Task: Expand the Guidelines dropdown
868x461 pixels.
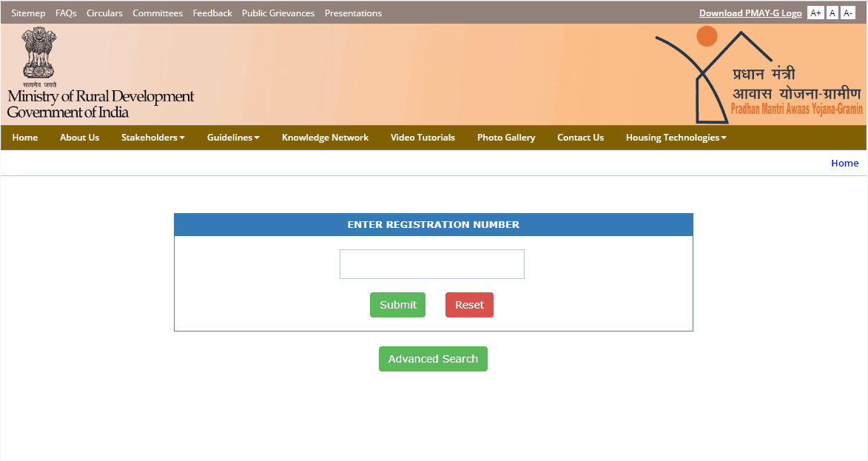Action: click(x=232, y=137)
